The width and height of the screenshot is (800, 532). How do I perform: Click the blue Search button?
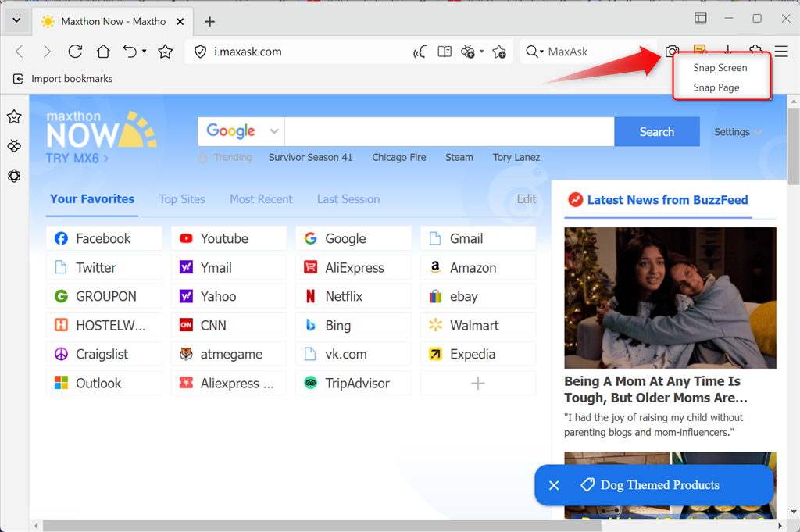[656, 131]
